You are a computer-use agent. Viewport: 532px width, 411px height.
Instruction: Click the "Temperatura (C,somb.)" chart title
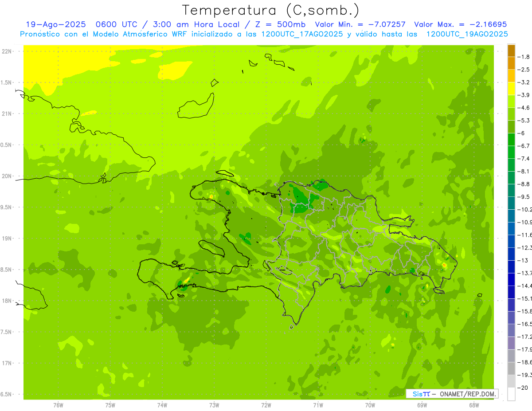coord(270,10)
